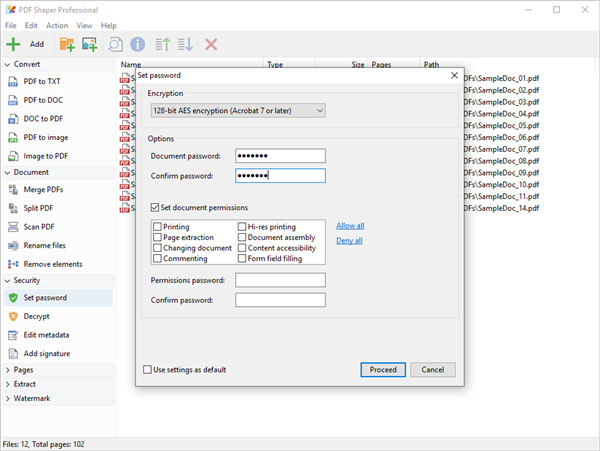This screenshot has width=600, height=451.
Task: Move selected file down in list
Action: 185,44
